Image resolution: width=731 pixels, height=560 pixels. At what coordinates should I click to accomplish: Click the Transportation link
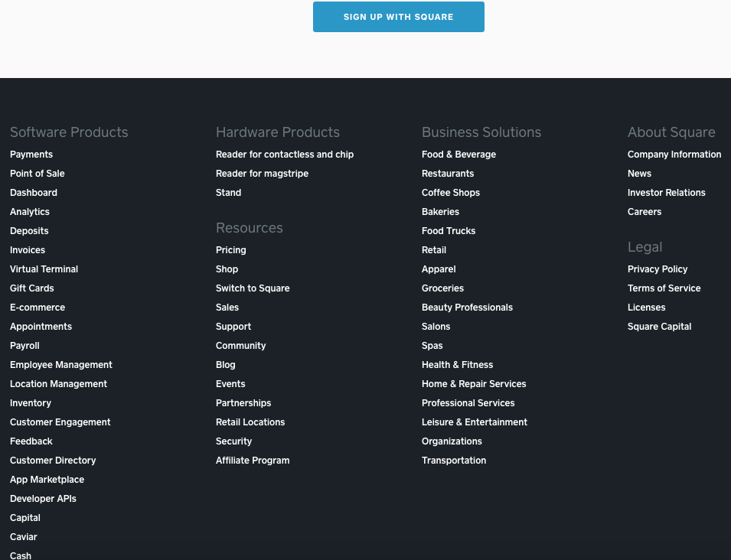454,460
